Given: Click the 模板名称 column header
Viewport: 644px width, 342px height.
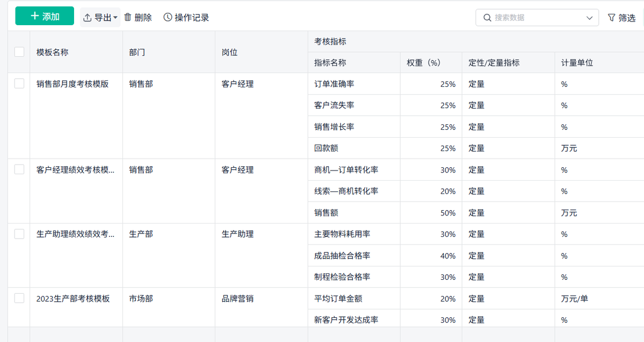Looking at the screenshot, I should tap(53, 52).
